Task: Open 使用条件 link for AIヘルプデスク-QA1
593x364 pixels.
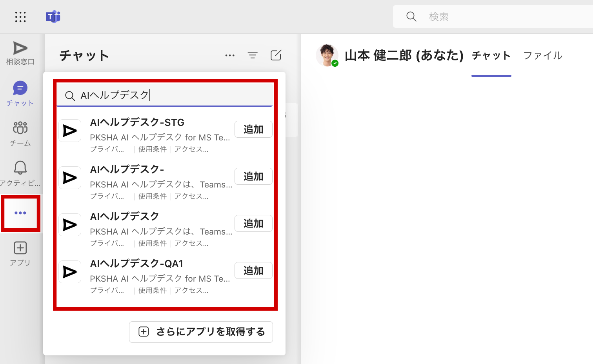Action: pos(153,291)
